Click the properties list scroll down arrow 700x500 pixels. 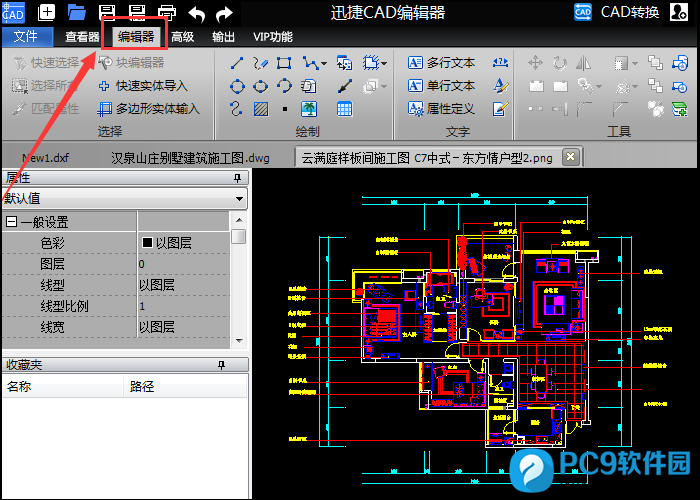click(x=239, y=341)
